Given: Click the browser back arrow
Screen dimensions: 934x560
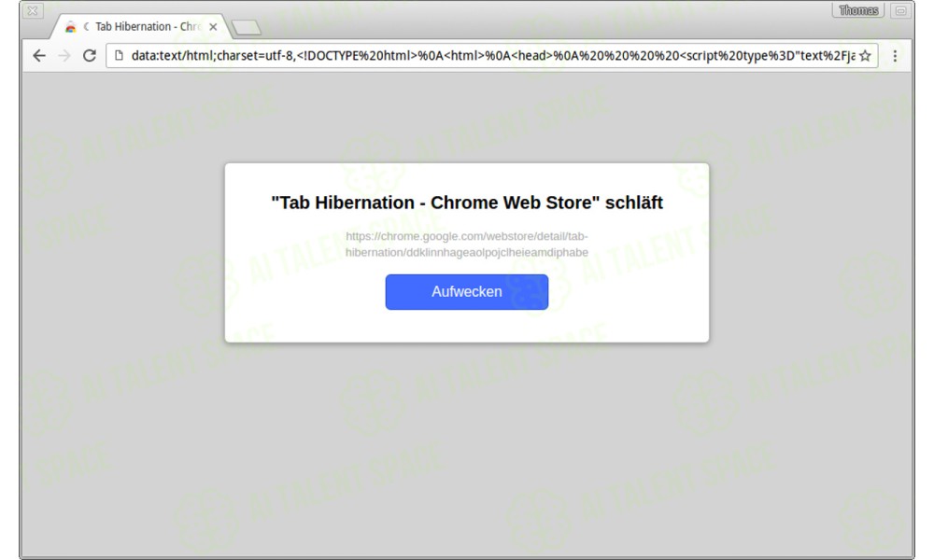Looking at the screenshot, I should coord(39,55).
